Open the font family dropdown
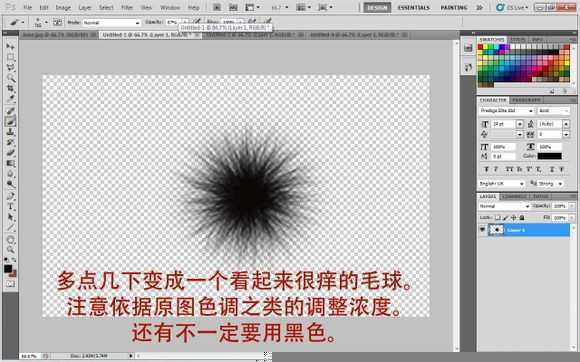This screenshot has width=580, height=362. 506,111
